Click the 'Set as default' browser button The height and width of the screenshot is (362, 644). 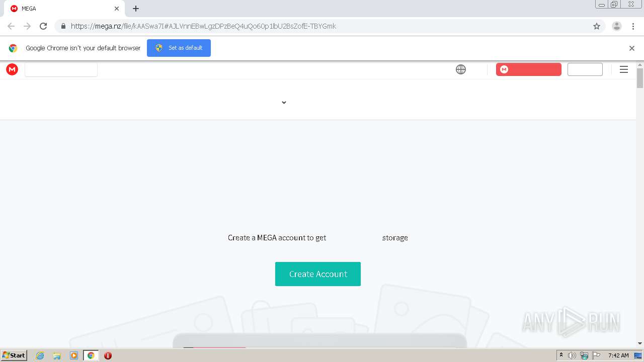tap(179, 48)
